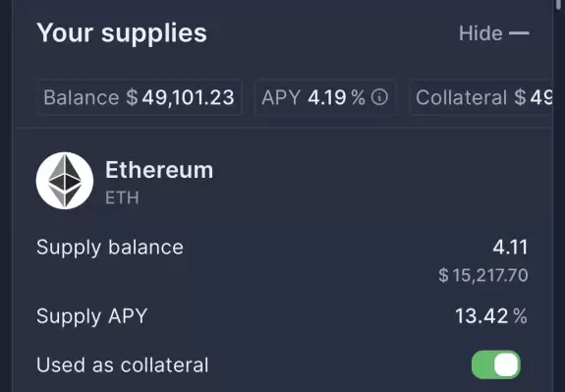Click the info icon beside APY 4.19%
The width and height of the screenshot is (565, 392).
pos(379,97)
